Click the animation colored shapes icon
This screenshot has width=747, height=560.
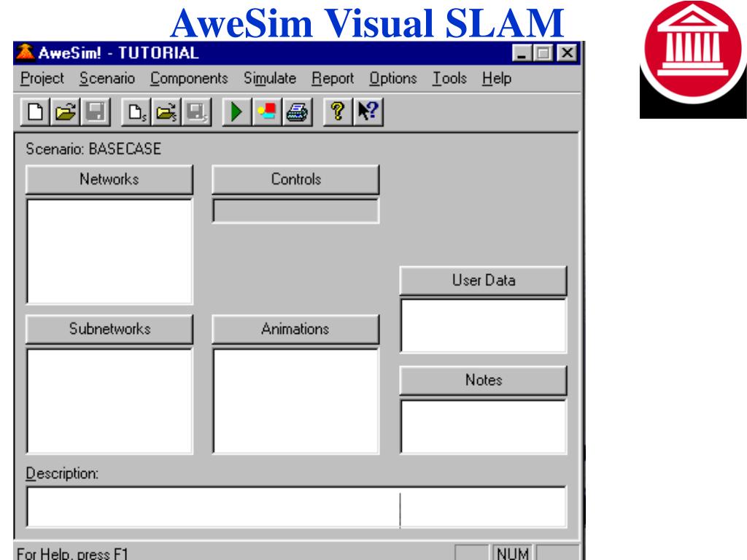pos(267,112)
